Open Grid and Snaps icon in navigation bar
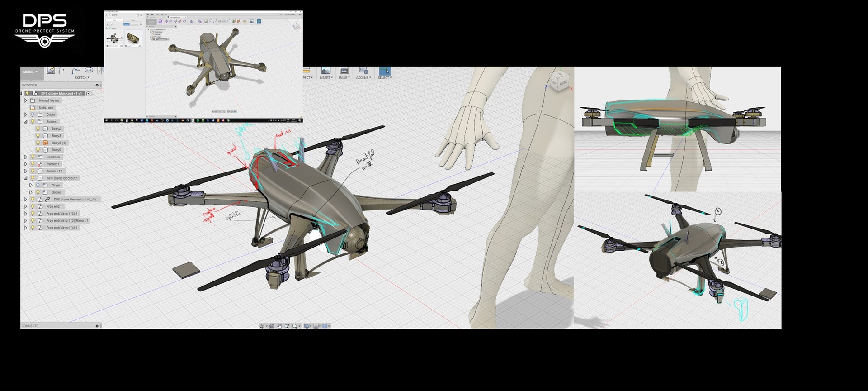Viewport: 868px width, 391px height. 316,326
